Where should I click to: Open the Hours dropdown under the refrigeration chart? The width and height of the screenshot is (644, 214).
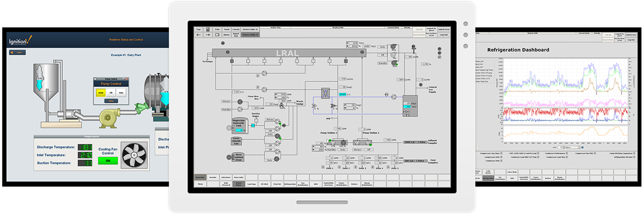(x=573, y=148)
